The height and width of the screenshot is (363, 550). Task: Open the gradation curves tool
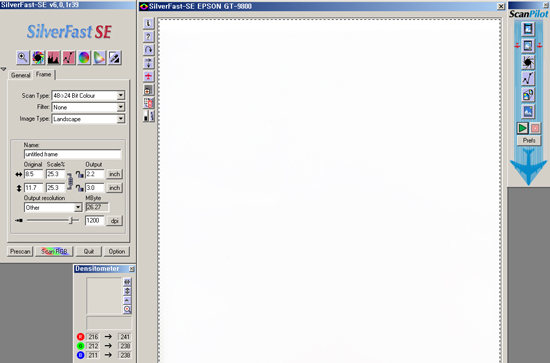(x=69, y=58)
